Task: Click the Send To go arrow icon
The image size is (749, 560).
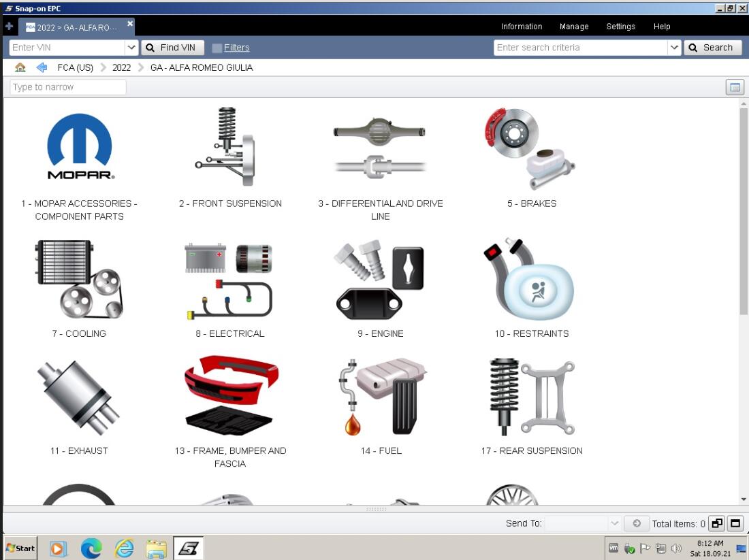Action: [x=636, y=523]
